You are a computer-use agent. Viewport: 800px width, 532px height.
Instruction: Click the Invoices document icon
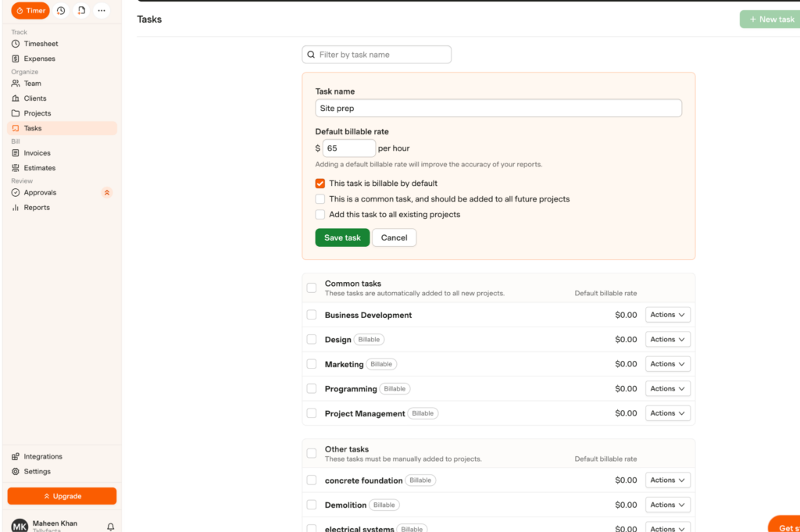click(16, 153)
